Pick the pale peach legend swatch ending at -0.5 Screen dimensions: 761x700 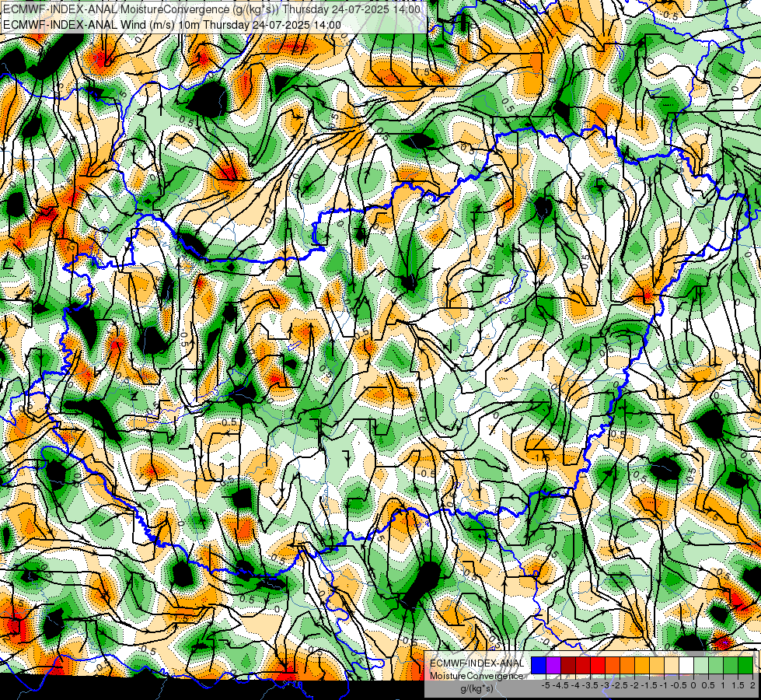click(x=672, y=665)
